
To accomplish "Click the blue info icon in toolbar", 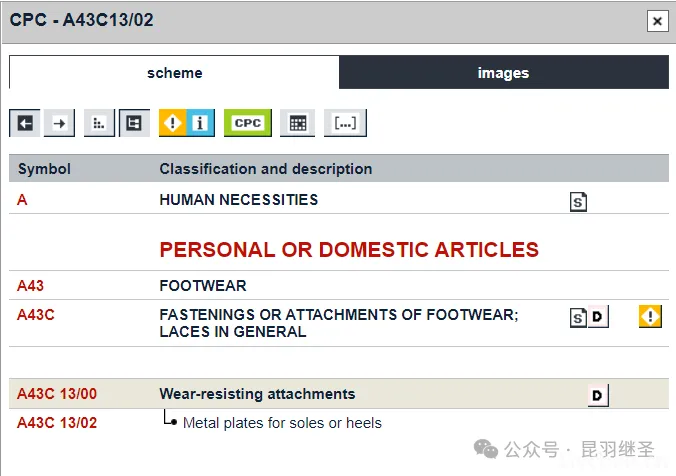I will pos(200,123).
